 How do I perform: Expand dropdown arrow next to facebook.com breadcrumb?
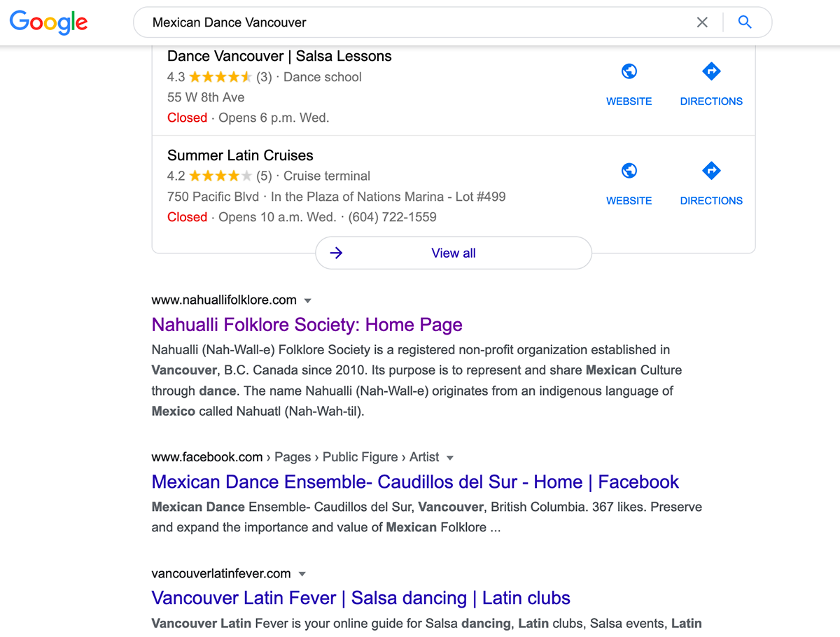(450, 458)
